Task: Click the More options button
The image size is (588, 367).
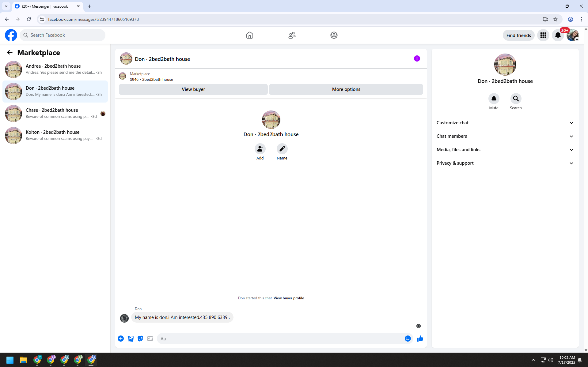Action: 346,89
